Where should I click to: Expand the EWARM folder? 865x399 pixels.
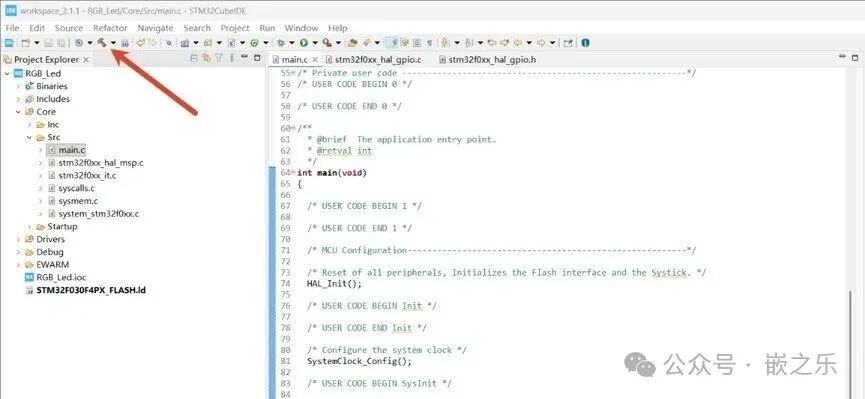(x=18, y=265)
